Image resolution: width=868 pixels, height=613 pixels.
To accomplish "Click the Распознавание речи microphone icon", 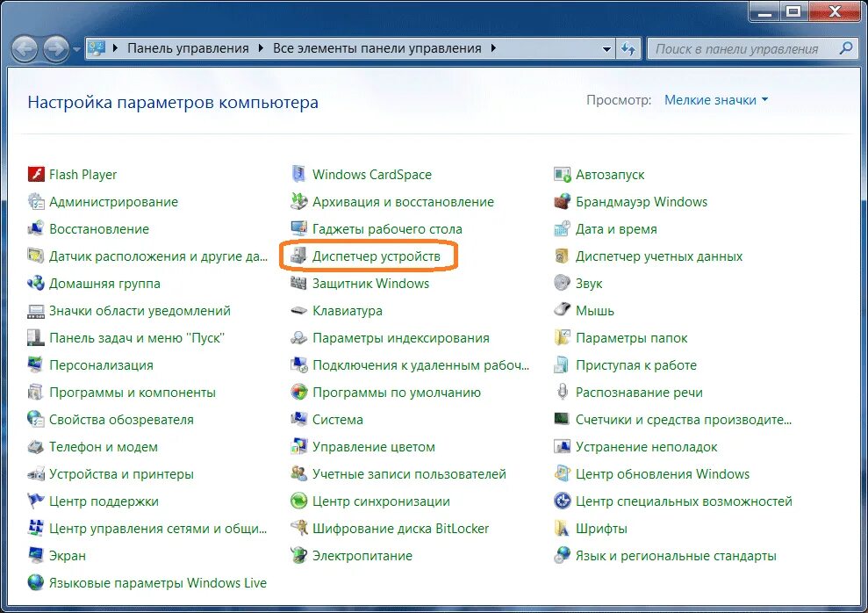I will (563, 392).
